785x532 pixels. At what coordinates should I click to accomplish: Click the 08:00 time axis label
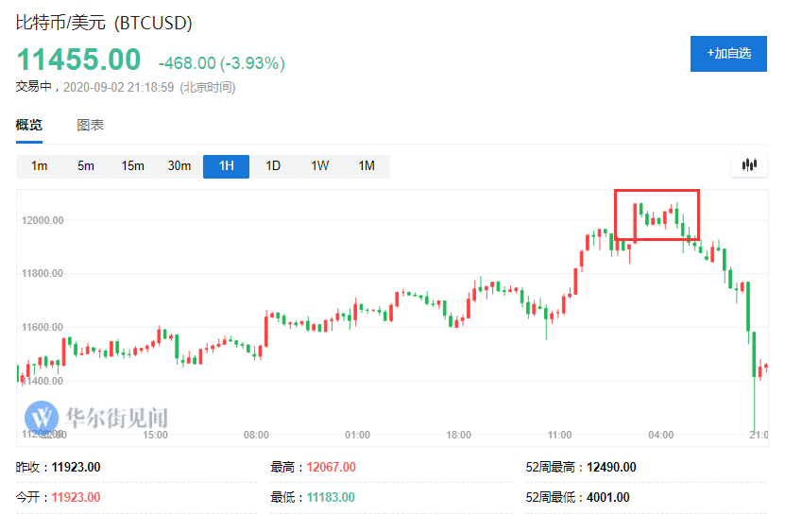[x=256, y=435]
